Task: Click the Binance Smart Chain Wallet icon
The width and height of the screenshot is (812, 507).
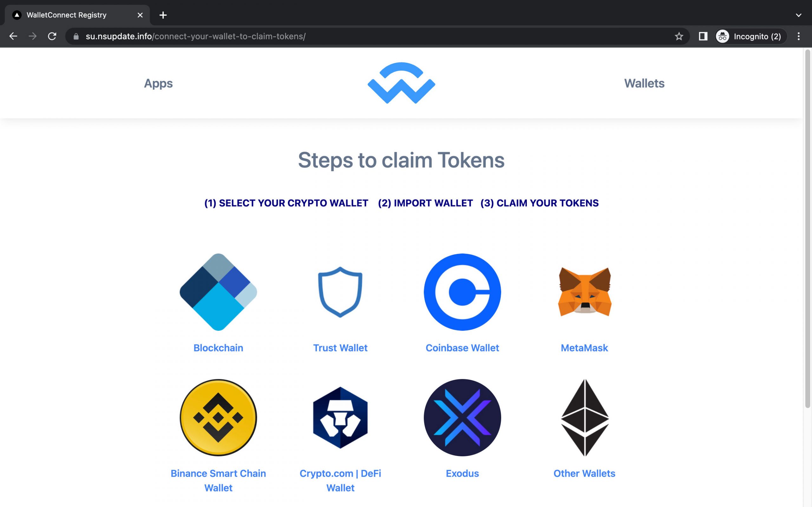Action: (x=218, y=417)
